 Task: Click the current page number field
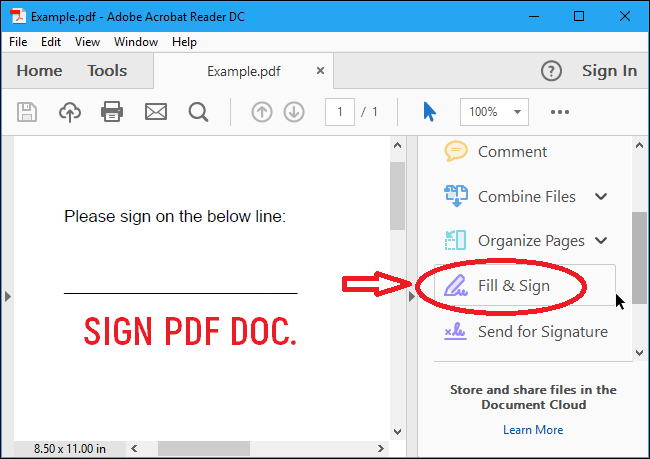340,112
